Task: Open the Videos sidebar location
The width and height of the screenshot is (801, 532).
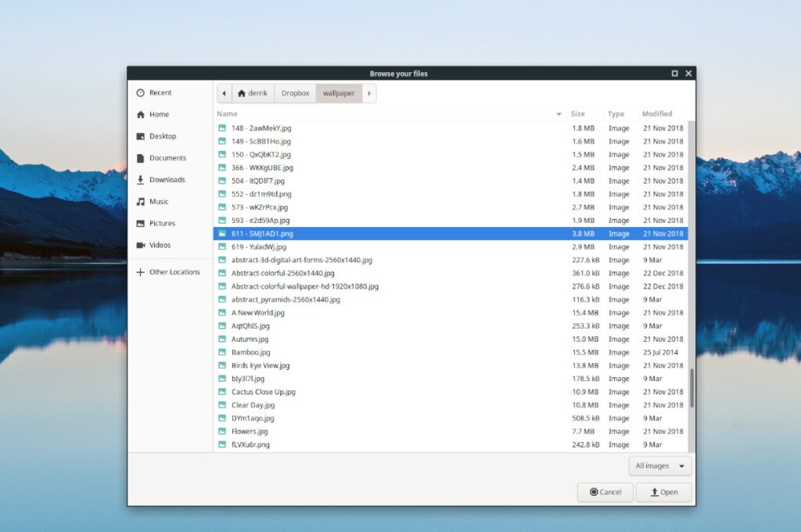Action: tap(140, 245)
